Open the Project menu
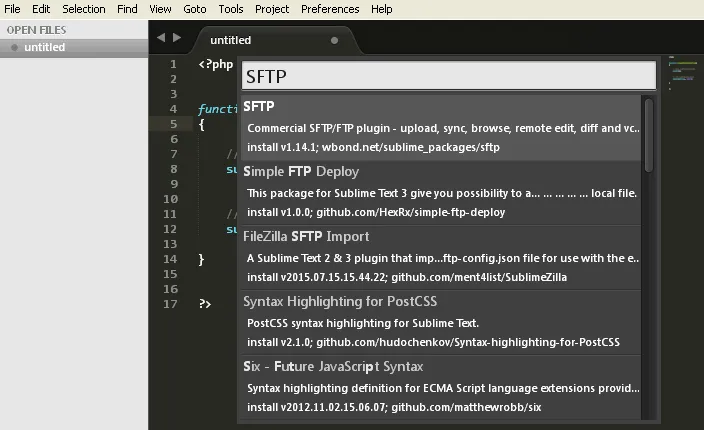Screen dimensions: 704x430 coord(272,9)
